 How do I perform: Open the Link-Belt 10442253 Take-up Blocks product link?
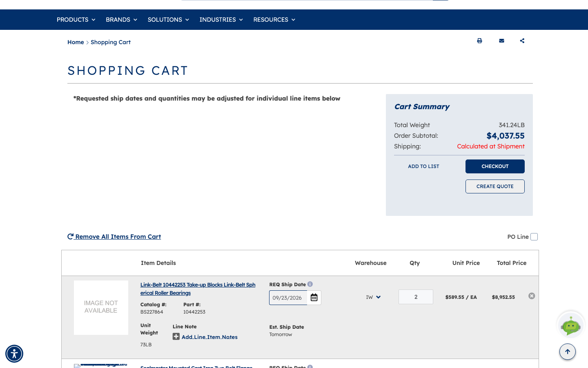click(x=198, y=289)
